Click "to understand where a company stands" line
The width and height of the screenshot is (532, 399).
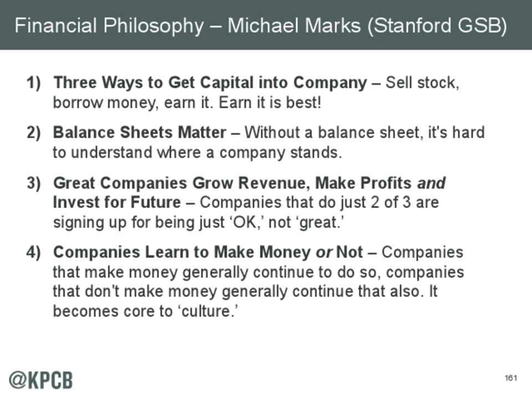point(197,153)
